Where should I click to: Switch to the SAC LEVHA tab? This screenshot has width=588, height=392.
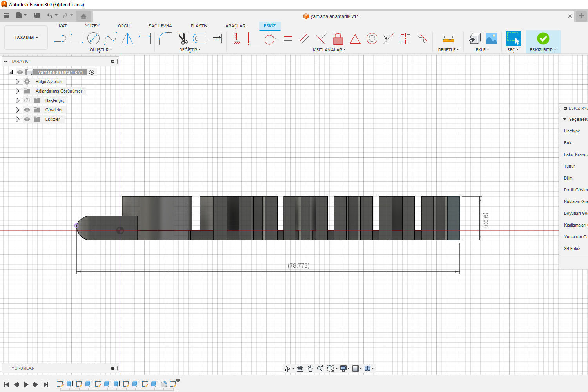[160, 26]
